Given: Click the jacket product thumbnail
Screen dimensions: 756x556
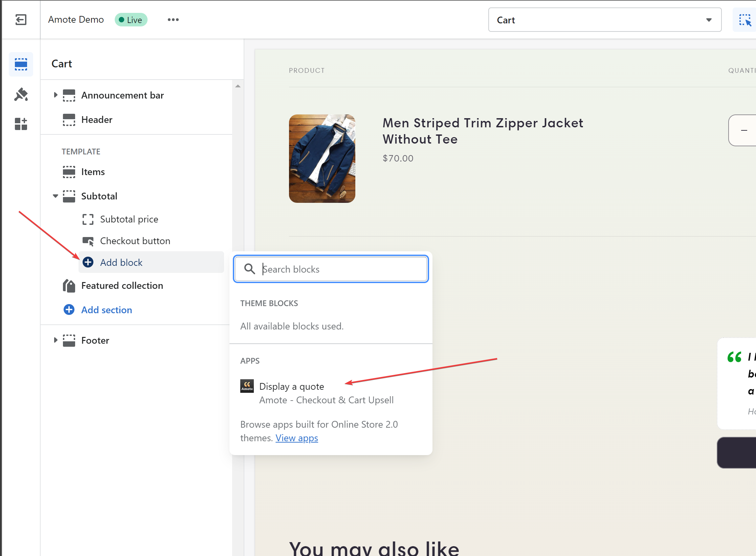Looking at the screenshot, I should (322, 158).
